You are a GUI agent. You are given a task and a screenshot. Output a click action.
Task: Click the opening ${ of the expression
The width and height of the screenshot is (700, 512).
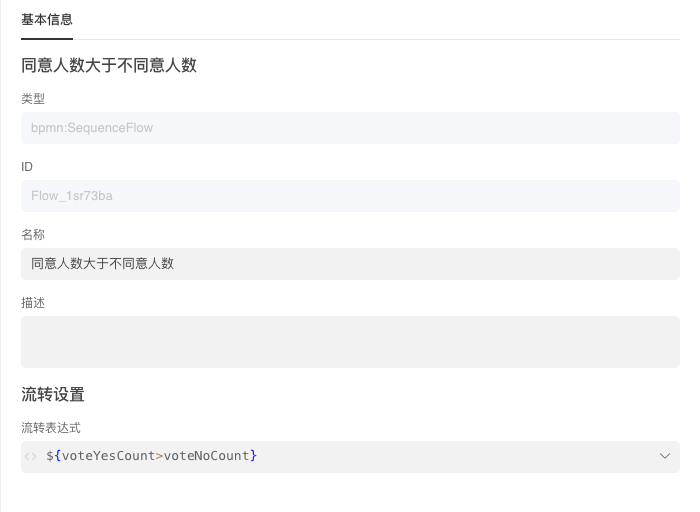pyautogui.click(x=53, y=456)
